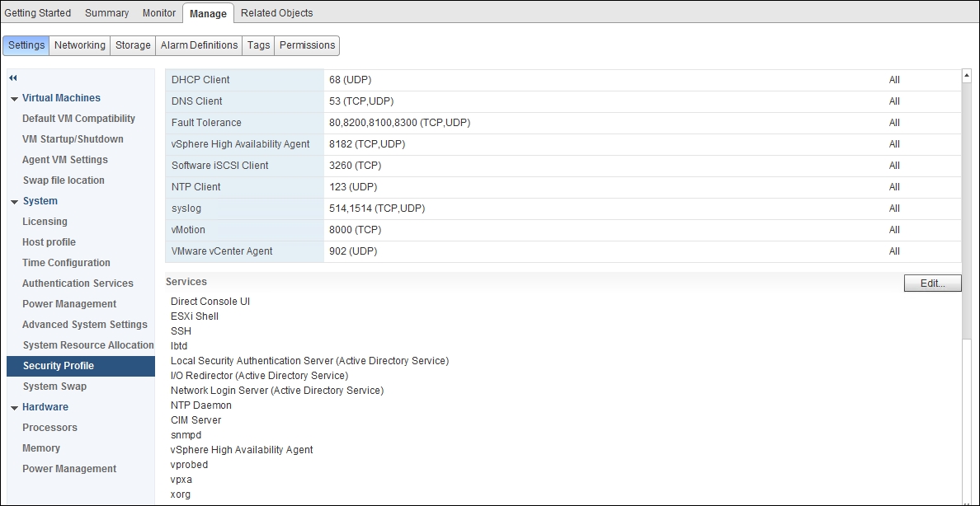Select the NTP Client firewall row

(x=563, y=187)
